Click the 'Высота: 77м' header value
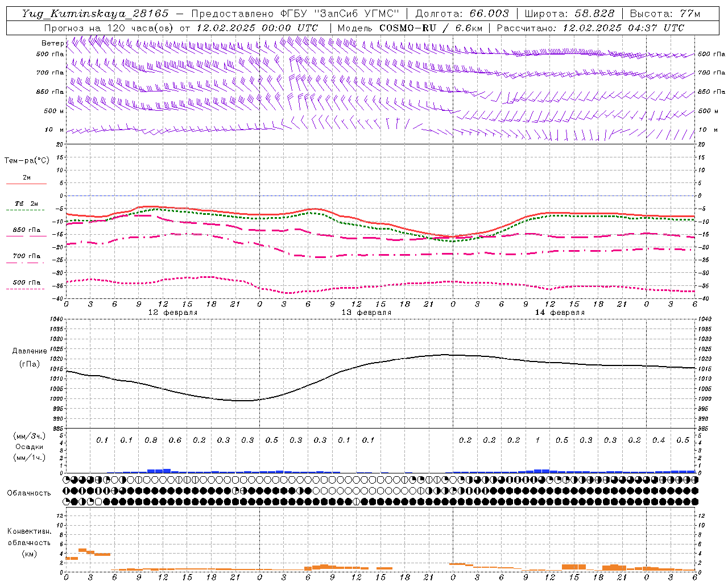 (665, 14)
